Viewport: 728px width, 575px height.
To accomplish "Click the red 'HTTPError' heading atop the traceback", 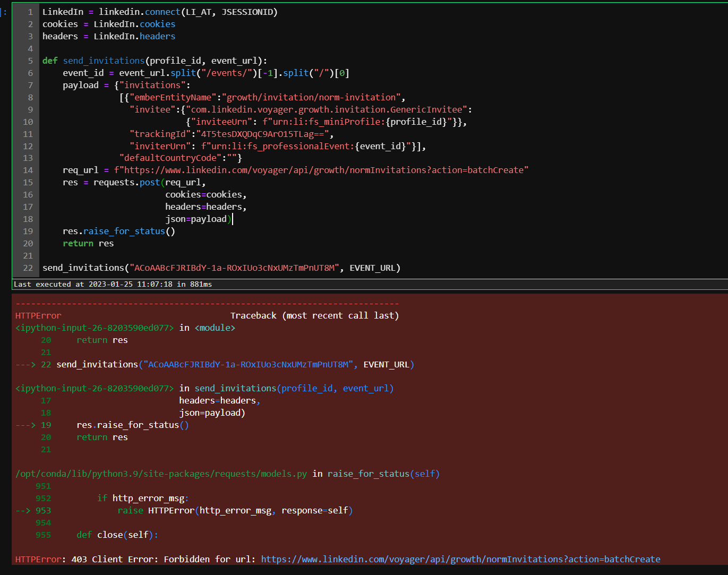I will (x=38, y=315).
